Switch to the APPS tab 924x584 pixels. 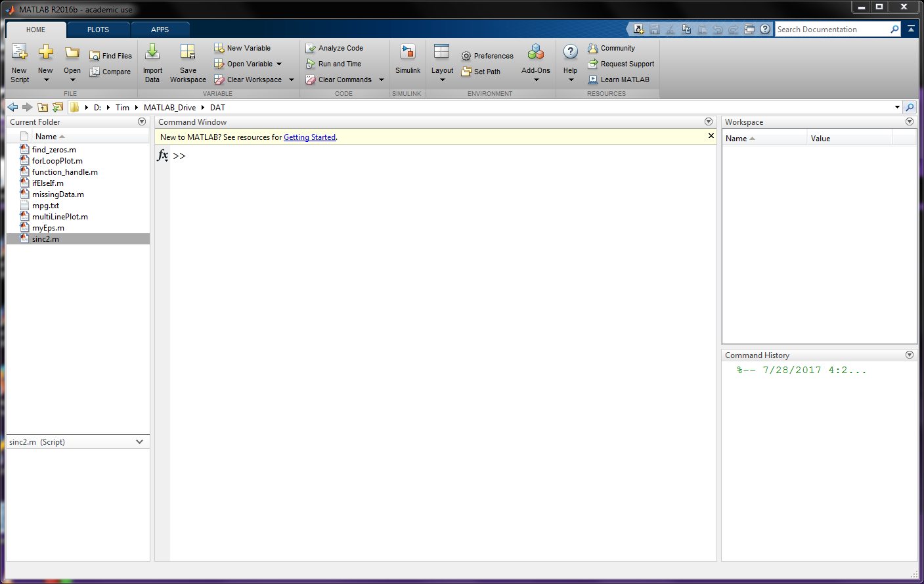160,30
